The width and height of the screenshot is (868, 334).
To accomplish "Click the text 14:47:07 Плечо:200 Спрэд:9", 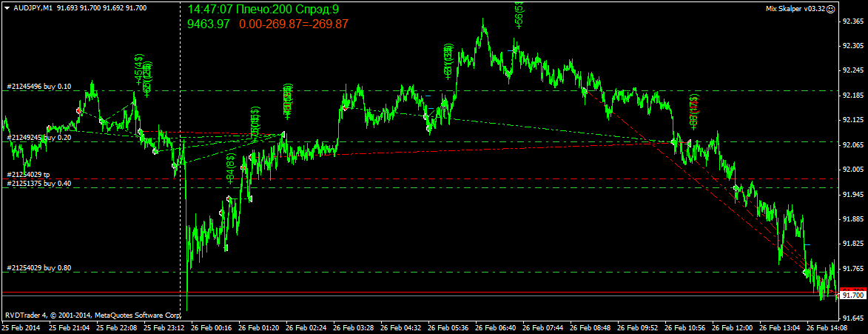I will tap(263, 10).
